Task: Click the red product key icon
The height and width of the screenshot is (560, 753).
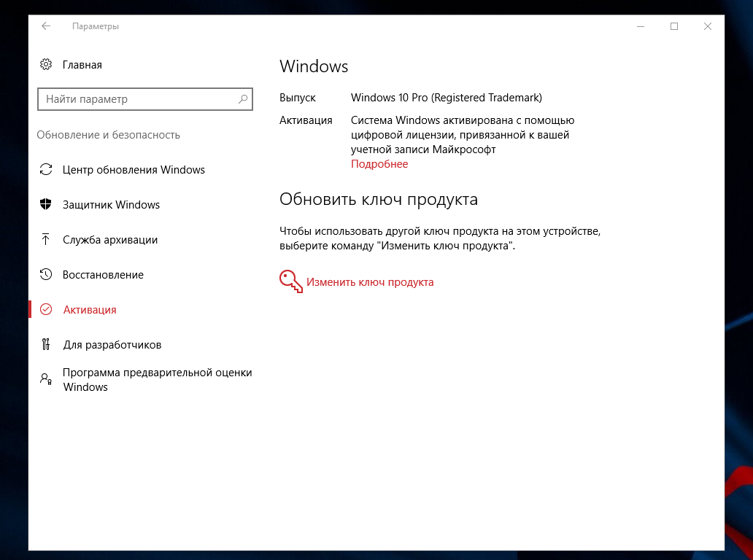Action: [291, 281]
